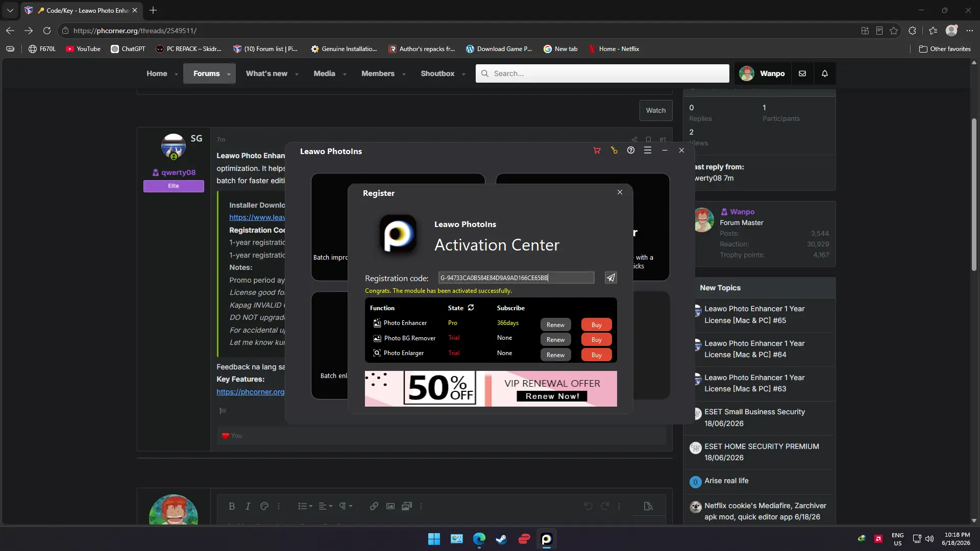Expand the Forums dropdown arrow
Viewport: 980px width, 551px height.
pyautogui.click(x=229, y=74)
